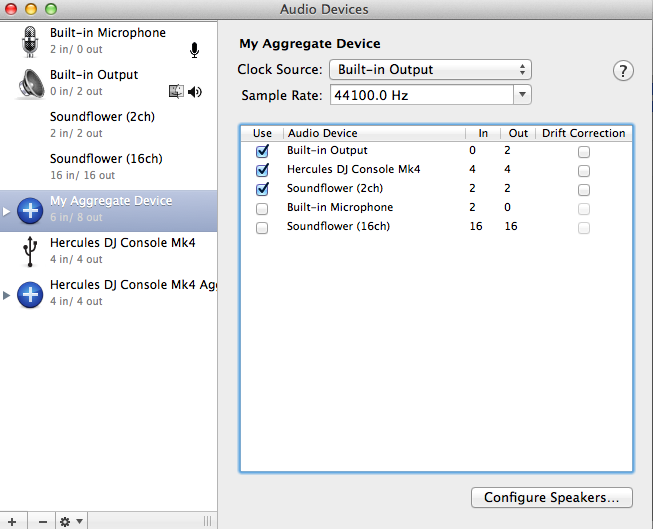Check Use box for Soundflower (16ch)
The width and height of the screenshot is (653, 529).
[262, 227]
